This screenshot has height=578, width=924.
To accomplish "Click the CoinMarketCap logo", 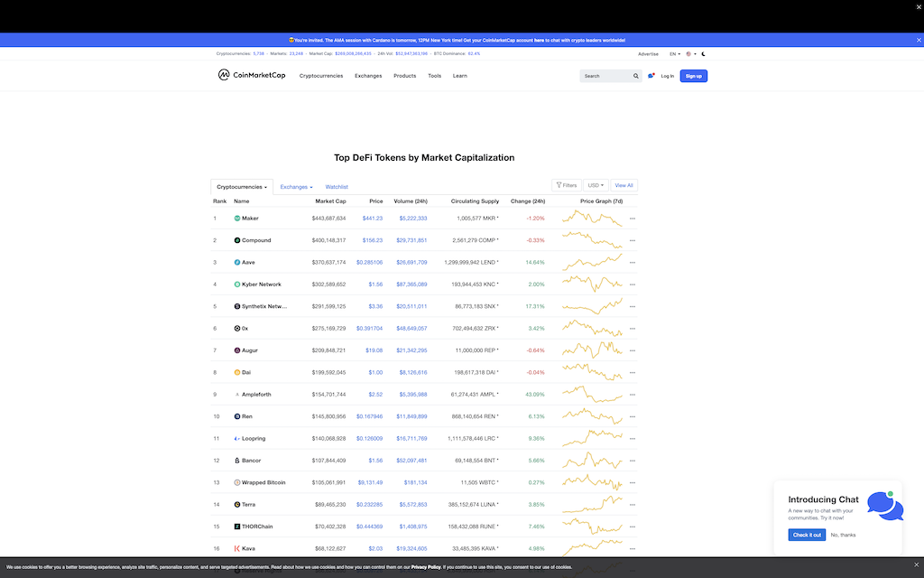I will pyautogui.click(x=252, y=75).
